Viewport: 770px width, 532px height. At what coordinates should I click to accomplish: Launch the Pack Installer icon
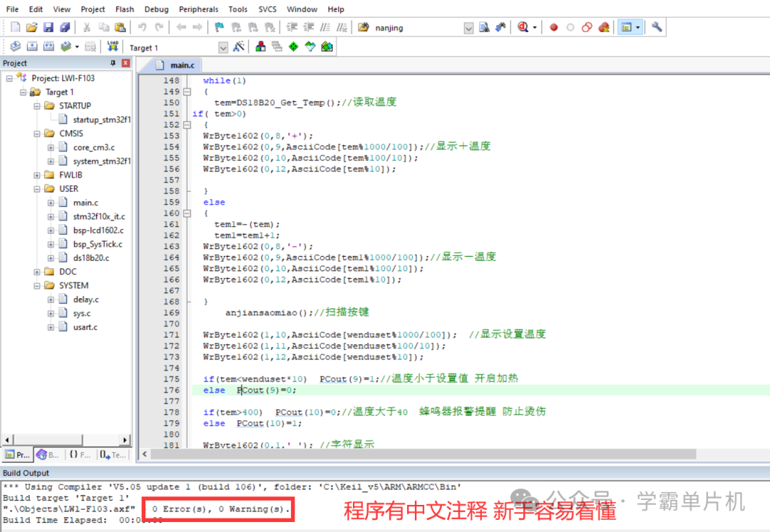[327, 46]
